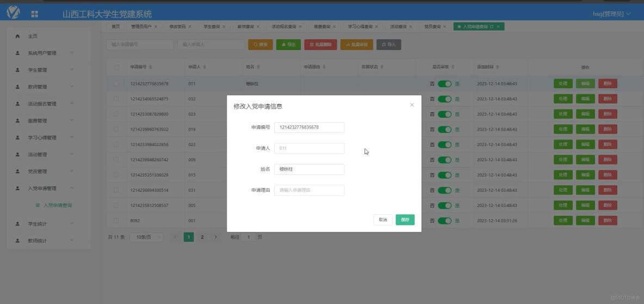
Task: Expand 系统用户管理 in the sidebar
Action: coord(72,53)
